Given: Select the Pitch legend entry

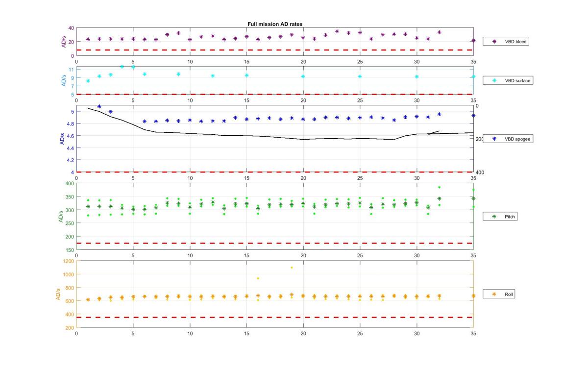Looking at the screenshot, I should (x=500, y=216).
